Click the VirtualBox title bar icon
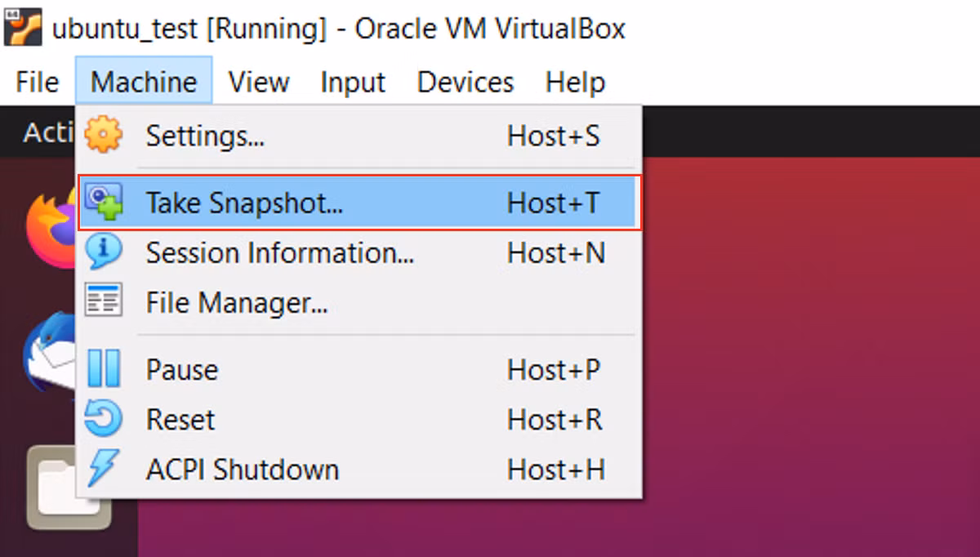Image resolution: width=980 pixels, height=557 pixels. pyautogui.click(x=23, y=26)
